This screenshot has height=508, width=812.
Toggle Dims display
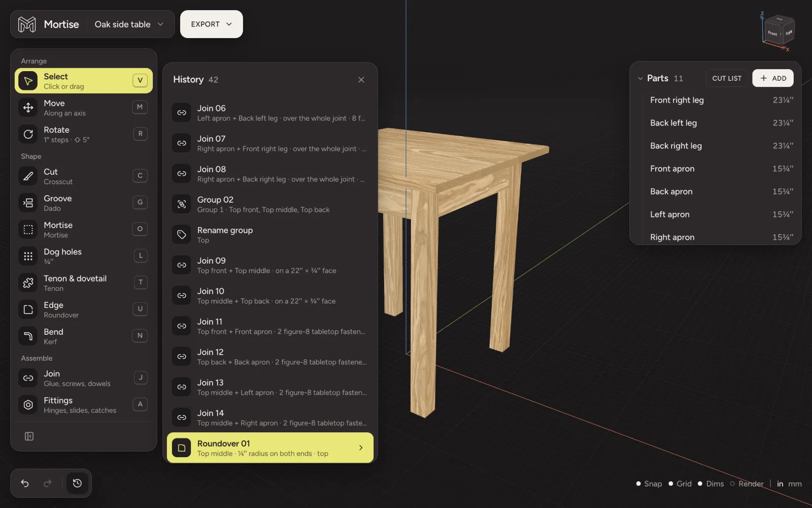click(711, 484)
